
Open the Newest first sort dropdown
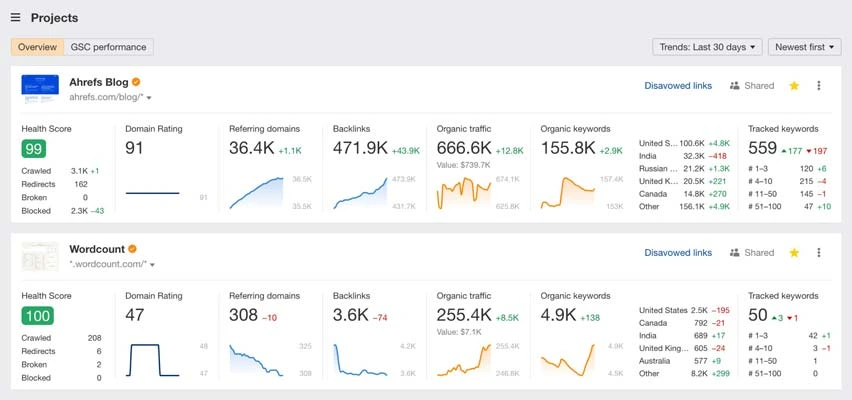(804, 47)
